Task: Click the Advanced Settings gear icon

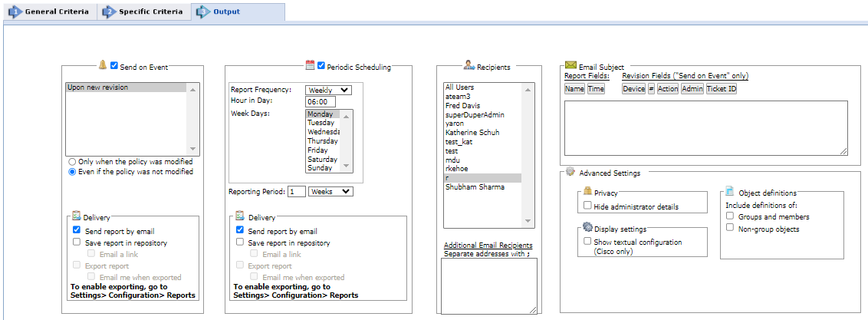Action: point(570,172)
